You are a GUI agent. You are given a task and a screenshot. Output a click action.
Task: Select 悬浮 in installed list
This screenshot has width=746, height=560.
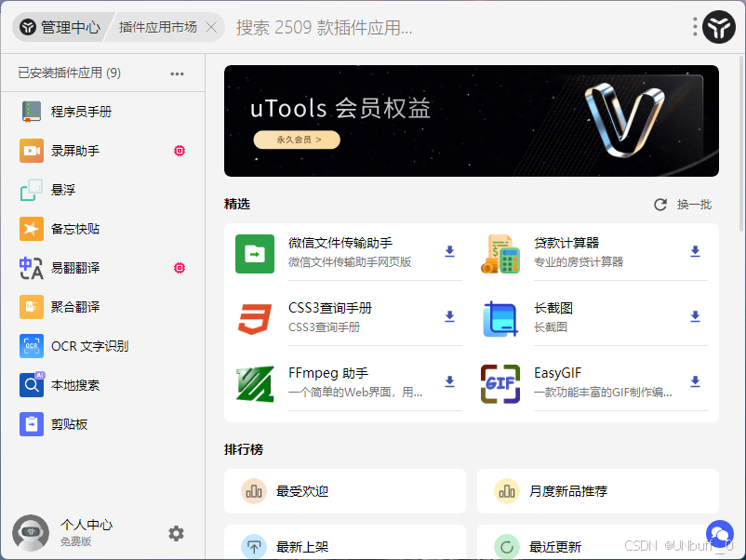[102, 190]
